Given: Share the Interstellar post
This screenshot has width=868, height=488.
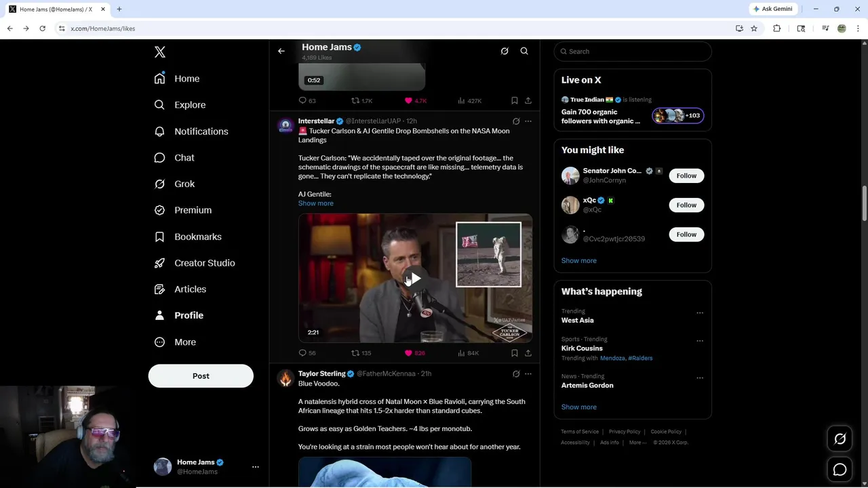Looking at the screenshot, I should tap(528, 353).
